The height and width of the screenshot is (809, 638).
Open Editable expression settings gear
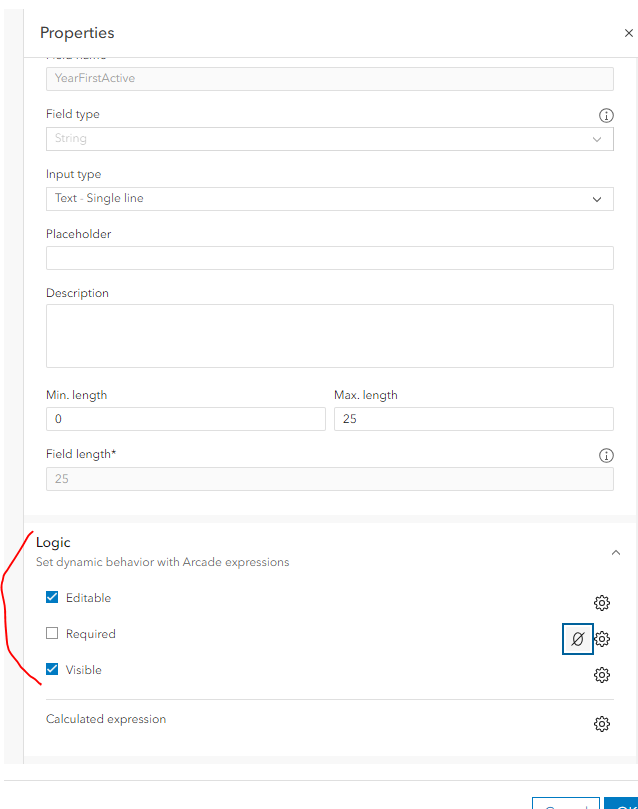coord(602,602)
